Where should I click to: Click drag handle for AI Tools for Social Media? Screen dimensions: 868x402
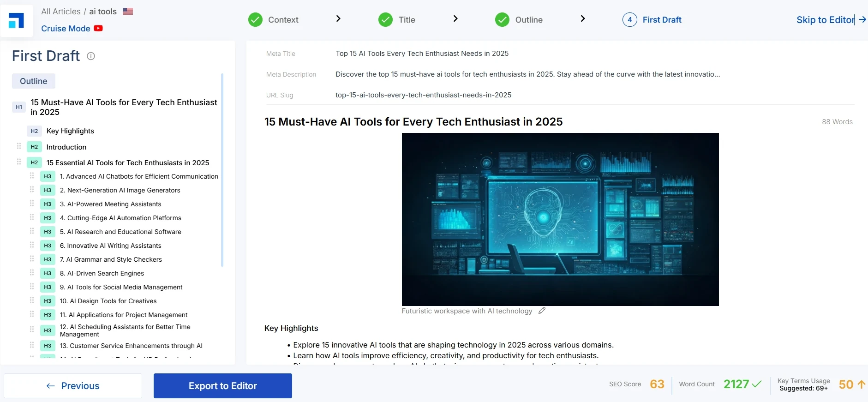coord(32,287)
